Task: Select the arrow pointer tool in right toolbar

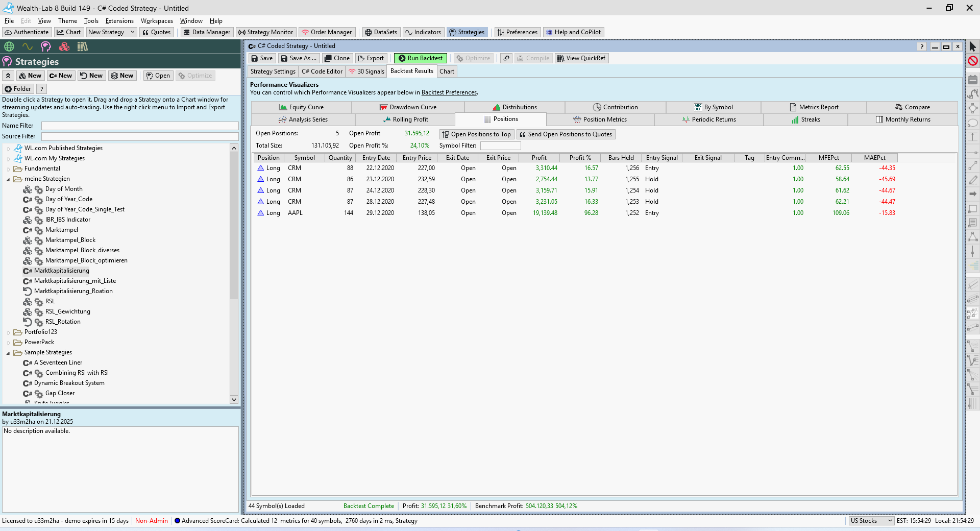Action: point(972,46)
